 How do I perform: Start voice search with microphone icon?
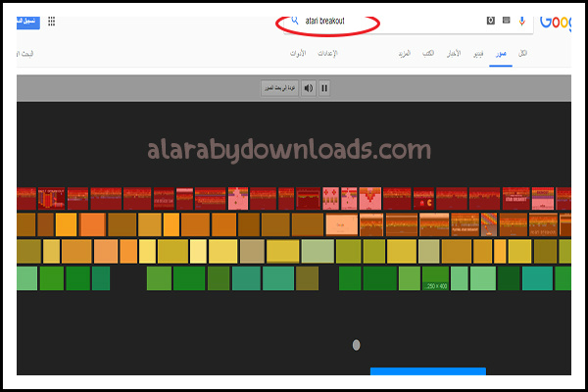521,21
